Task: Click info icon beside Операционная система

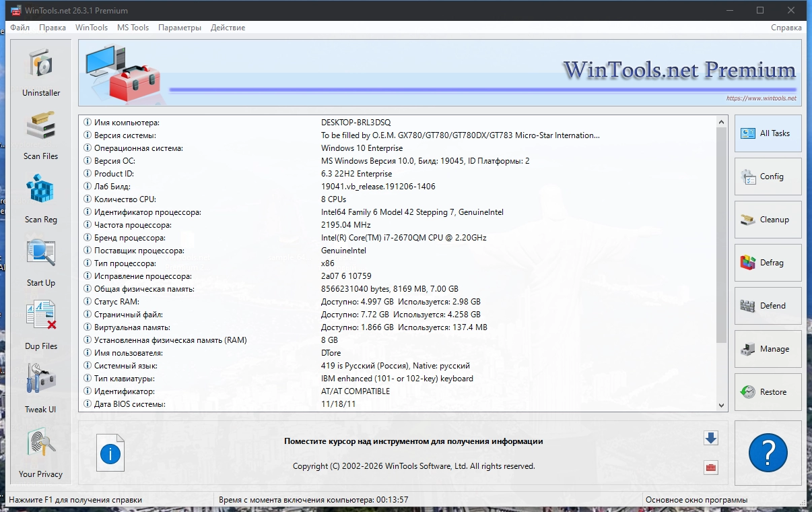Action: pos(87,148)
